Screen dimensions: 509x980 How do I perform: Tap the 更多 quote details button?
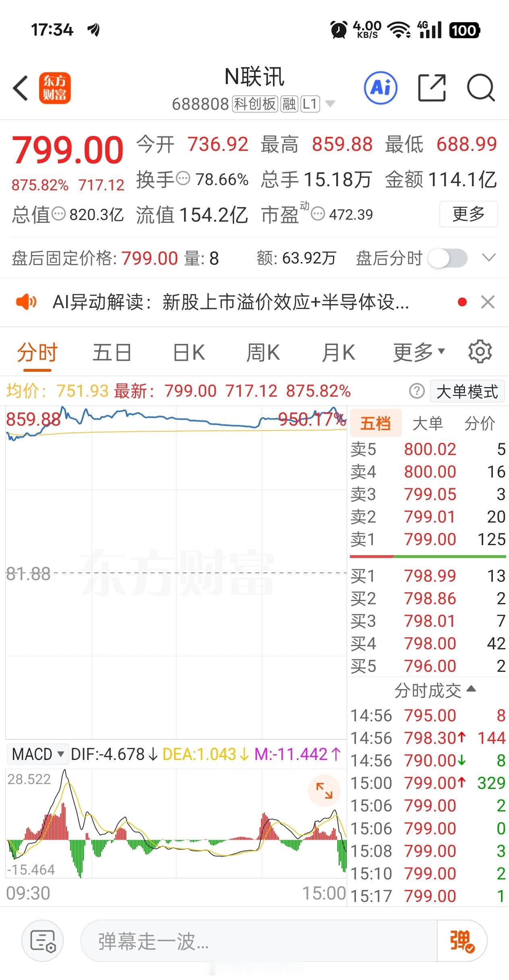pyautogui.click(x=469, y=214)
